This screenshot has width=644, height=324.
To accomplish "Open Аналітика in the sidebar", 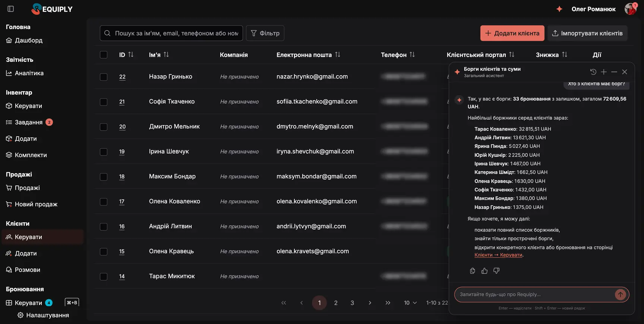I will point(25,73).
